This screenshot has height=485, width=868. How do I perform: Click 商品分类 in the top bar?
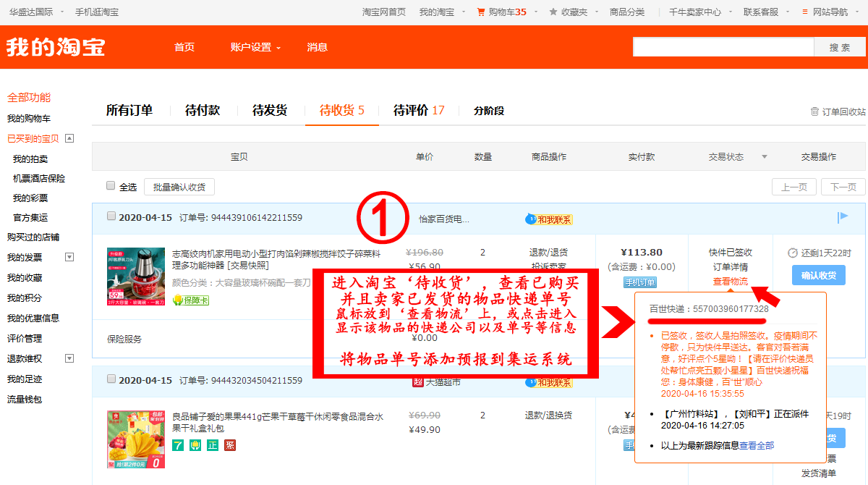(627, 12)
